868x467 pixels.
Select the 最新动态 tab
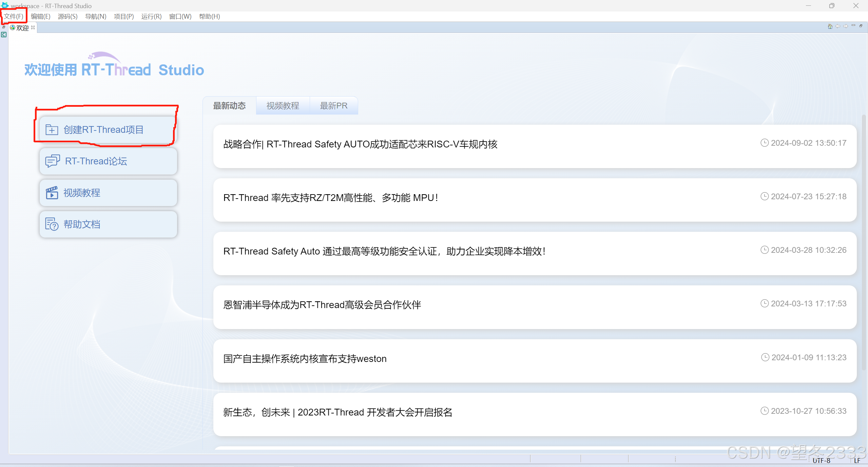(x=229, y=106)
